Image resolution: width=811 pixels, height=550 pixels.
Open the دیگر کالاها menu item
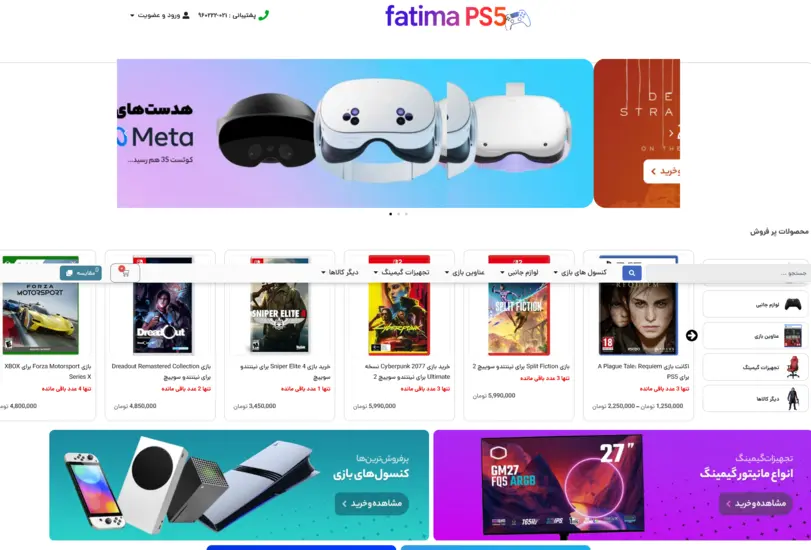(x=339, y=272)
